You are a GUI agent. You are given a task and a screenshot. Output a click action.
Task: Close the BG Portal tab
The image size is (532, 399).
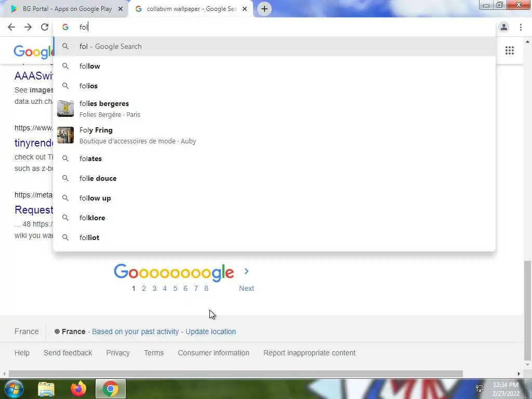click(121, 9)
